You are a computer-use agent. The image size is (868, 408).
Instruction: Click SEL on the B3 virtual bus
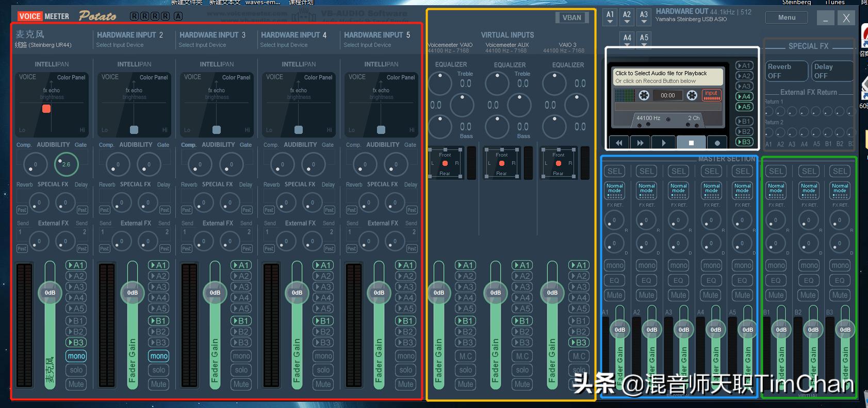[x=840, y=171]
